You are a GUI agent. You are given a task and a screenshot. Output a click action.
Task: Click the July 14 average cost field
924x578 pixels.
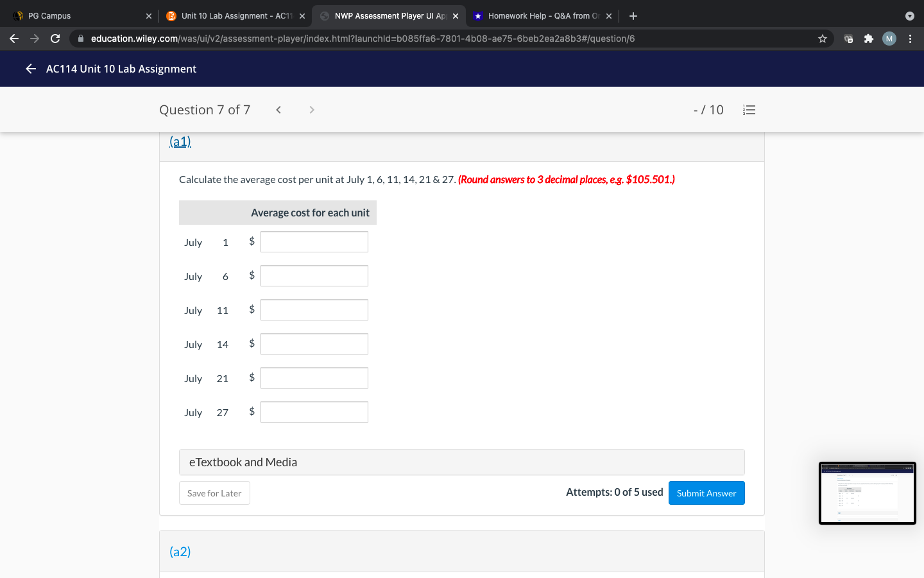314,344
